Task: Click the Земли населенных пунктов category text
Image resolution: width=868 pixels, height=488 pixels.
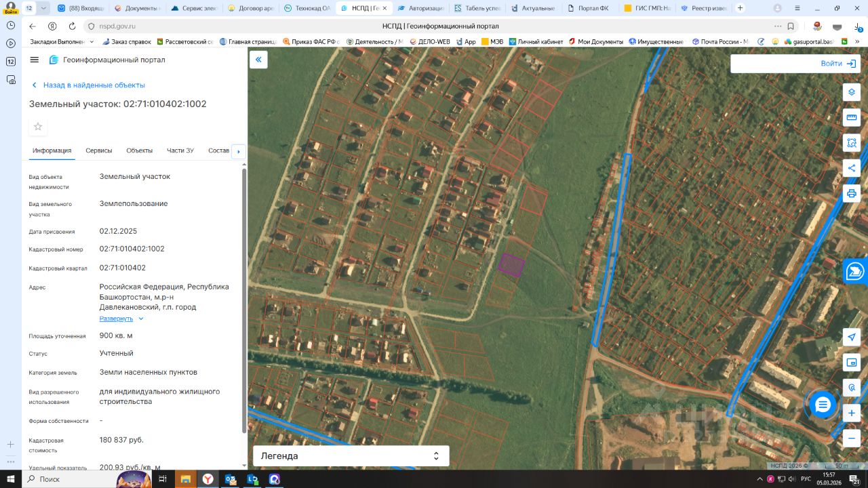Action: 149,372
